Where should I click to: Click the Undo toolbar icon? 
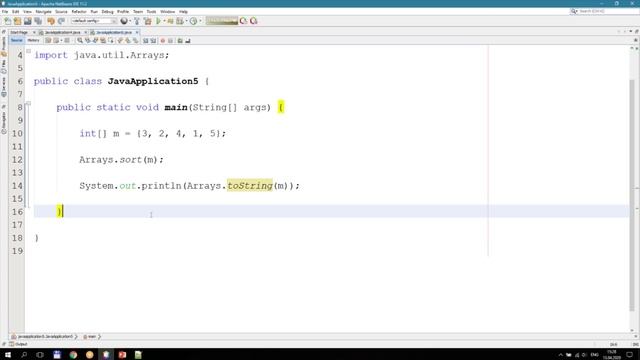click(x=51, y=21)
